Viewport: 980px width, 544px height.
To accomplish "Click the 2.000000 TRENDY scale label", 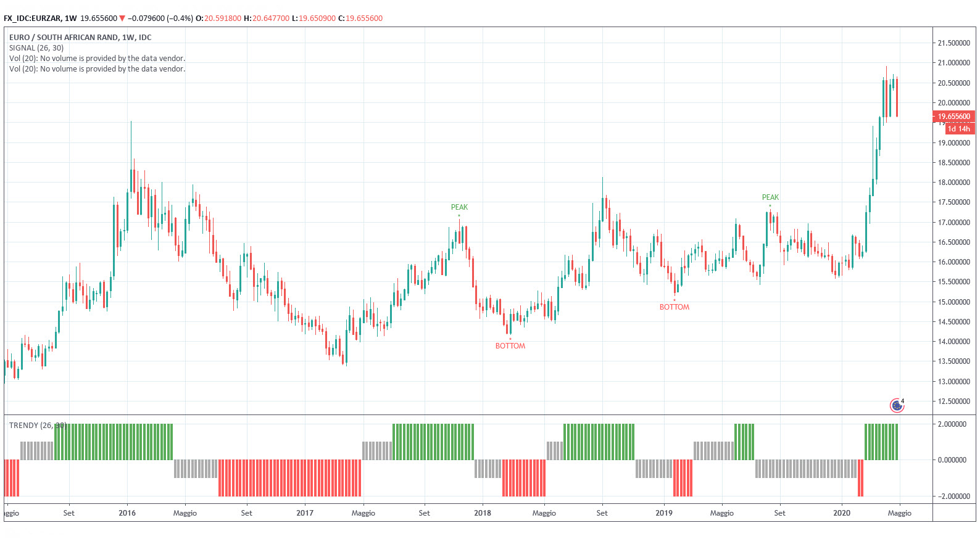I will [x=952, y=424].
